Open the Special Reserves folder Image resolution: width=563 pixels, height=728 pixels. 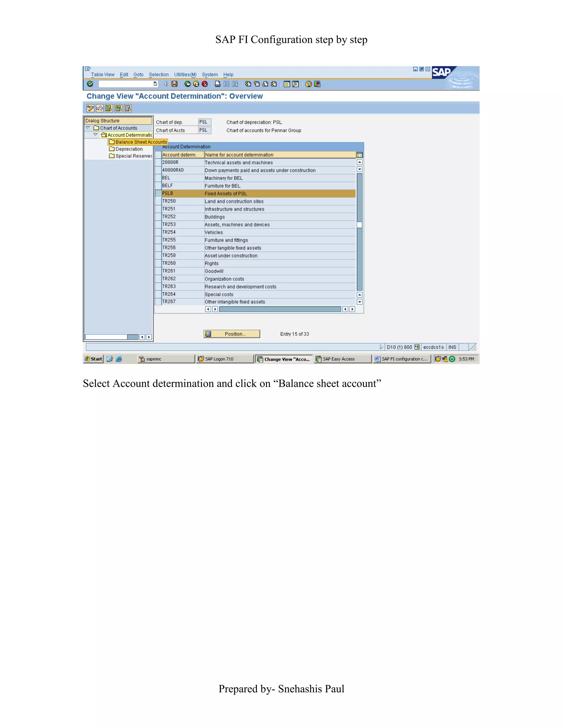pos(130,156)
